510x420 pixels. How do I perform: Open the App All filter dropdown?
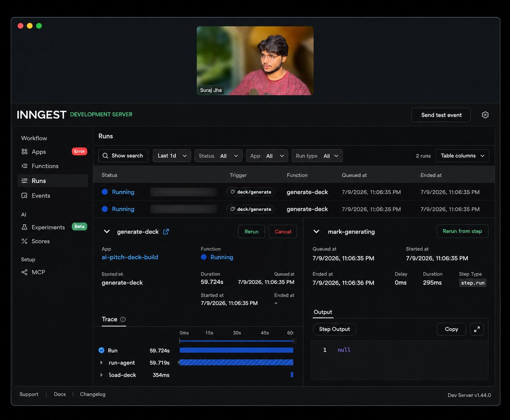tap(267, 156)
